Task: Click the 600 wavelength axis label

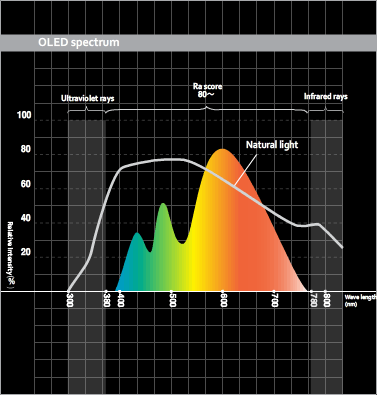Action: coord(224,300)
